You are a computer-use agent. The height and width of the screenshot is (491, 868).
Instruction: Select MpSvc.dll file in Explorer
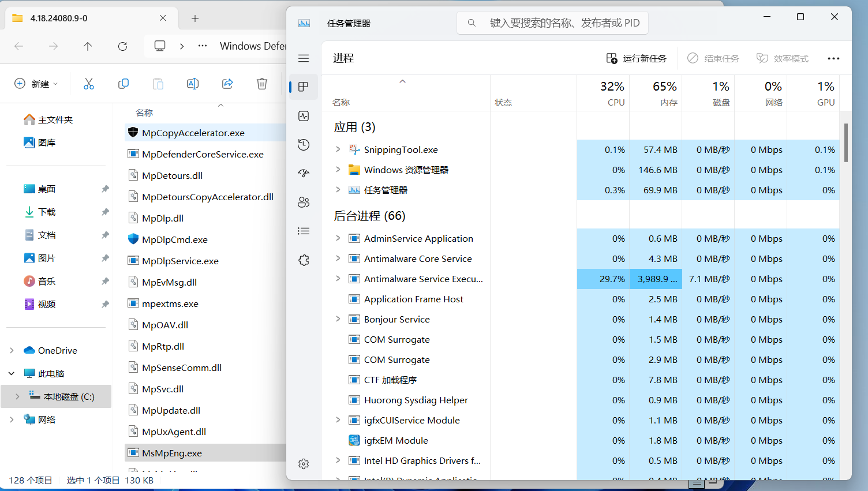coord(205,389)
